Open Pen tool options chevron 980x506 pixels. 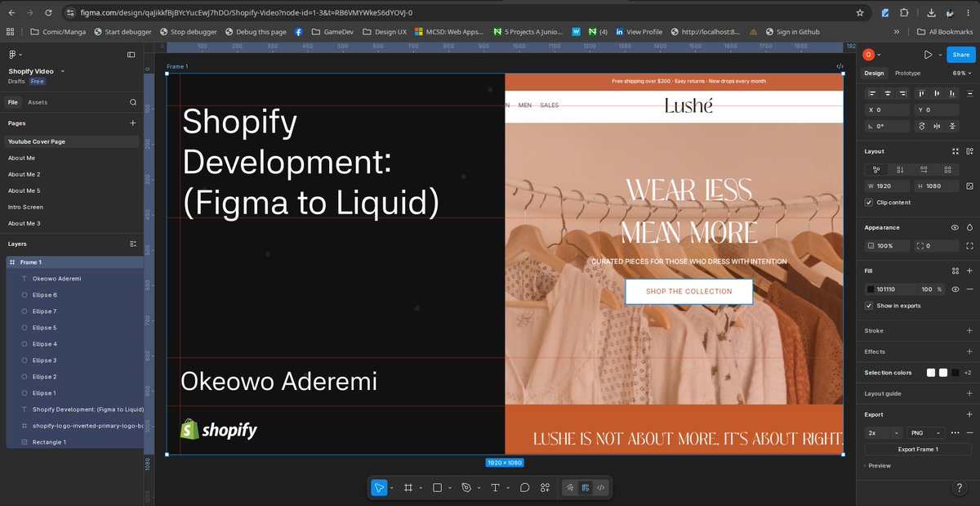click(479, 487)
